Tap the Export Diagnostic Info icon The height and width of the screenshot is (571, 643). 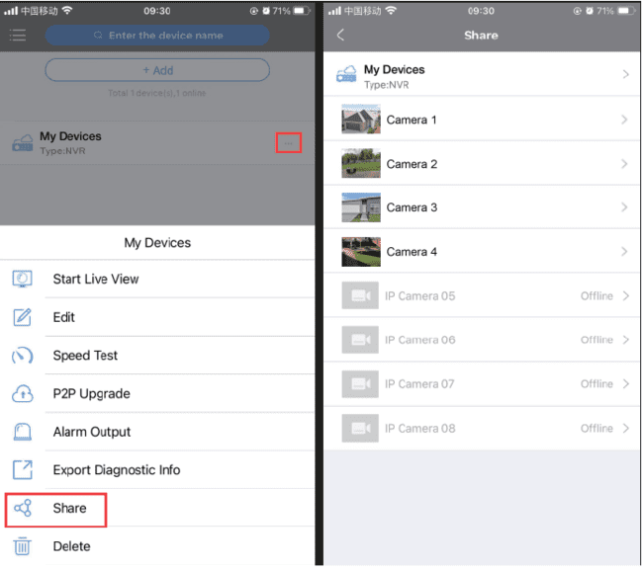[22, 470]
